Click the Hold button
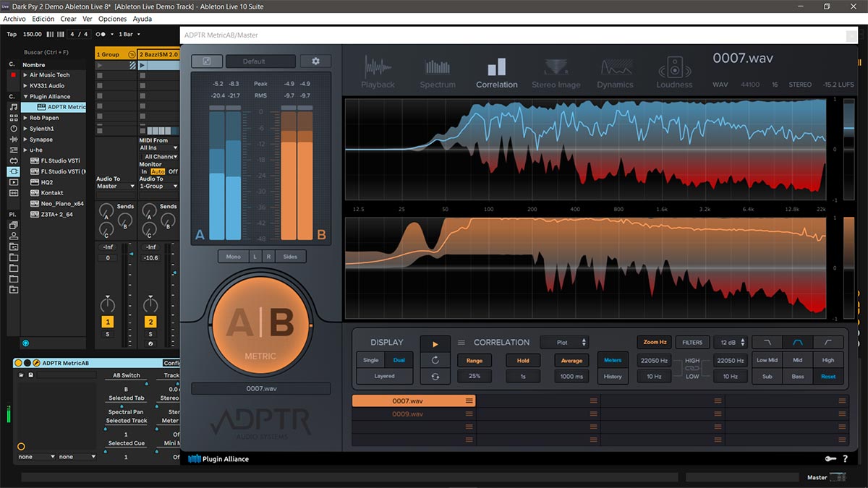 pyautogui.click(x=523, y=360)
